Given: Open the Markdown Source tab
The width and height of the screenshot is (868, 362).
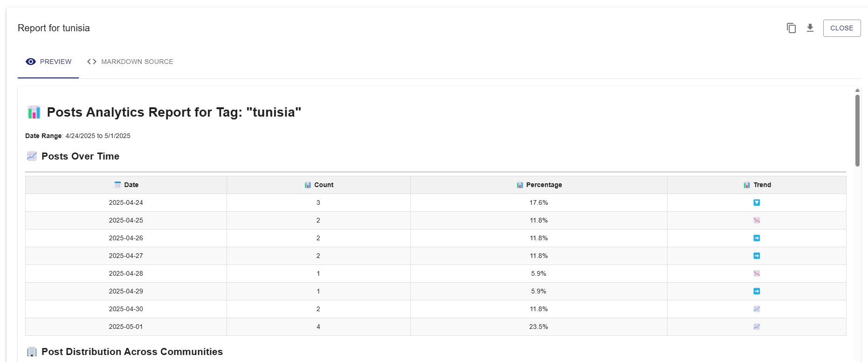Looking at the screenshot, I should tap(130, 62).
